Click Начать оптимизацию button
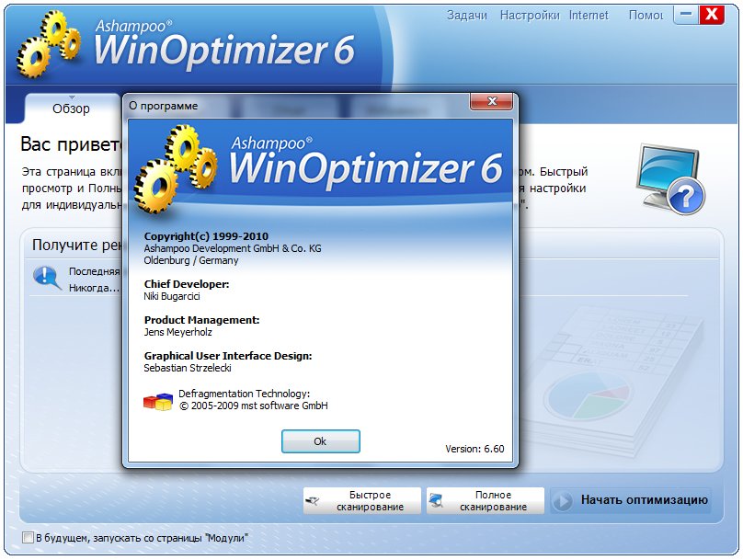 pos(631,500)
